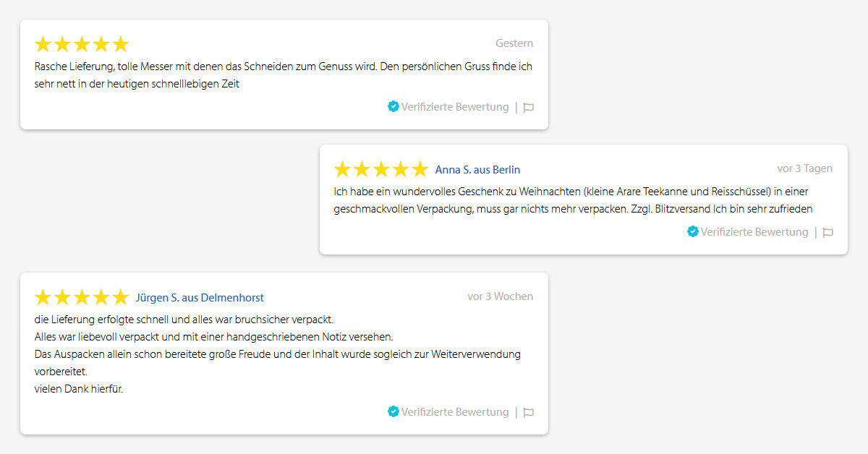Click the verified badge icon on Jürgen S.'s review

[x=393, y=411]
